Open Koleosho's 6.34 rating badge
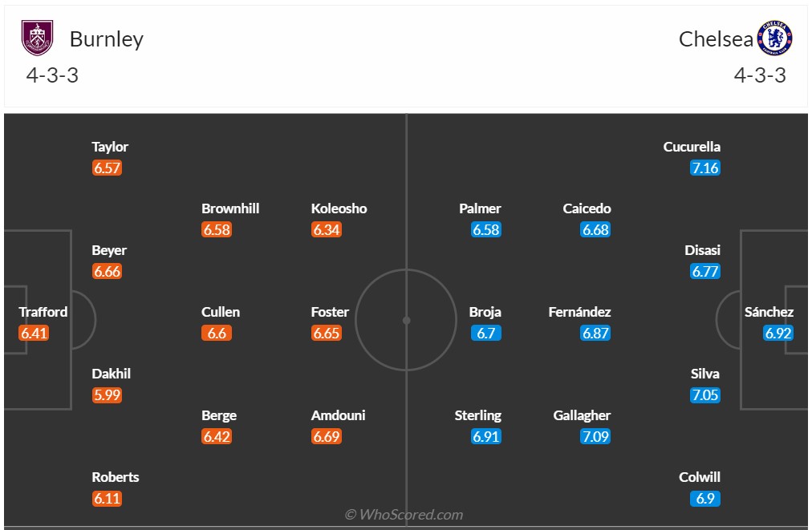The image size is (812, 530). (x=326, y=229)
